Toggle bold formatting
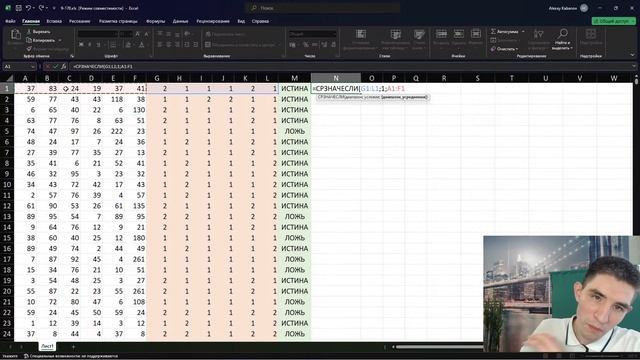Screen dimensions: 640x360 (x=81, y=44)
